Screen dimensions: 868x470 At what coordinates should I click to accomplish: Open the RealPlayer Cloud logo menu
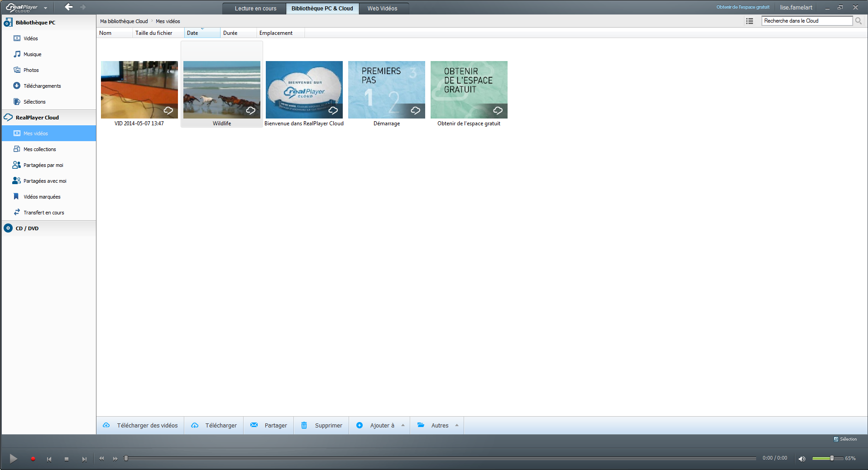point(26,7)
